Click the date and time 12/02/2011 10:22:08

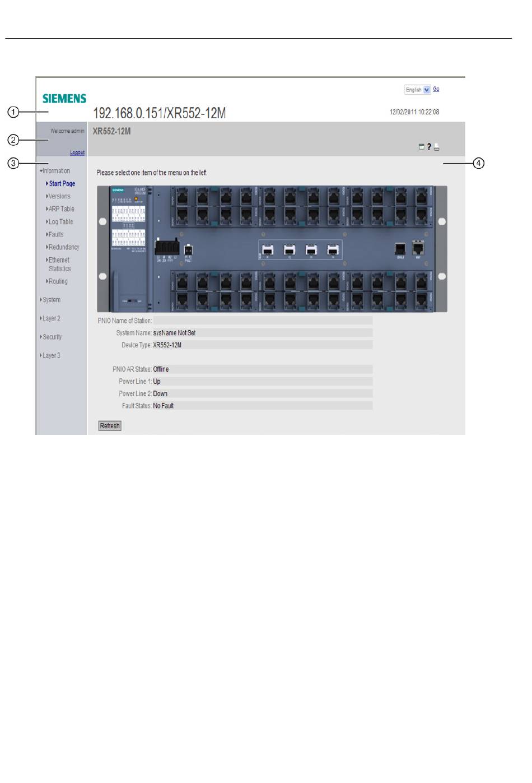pos(414,112)
